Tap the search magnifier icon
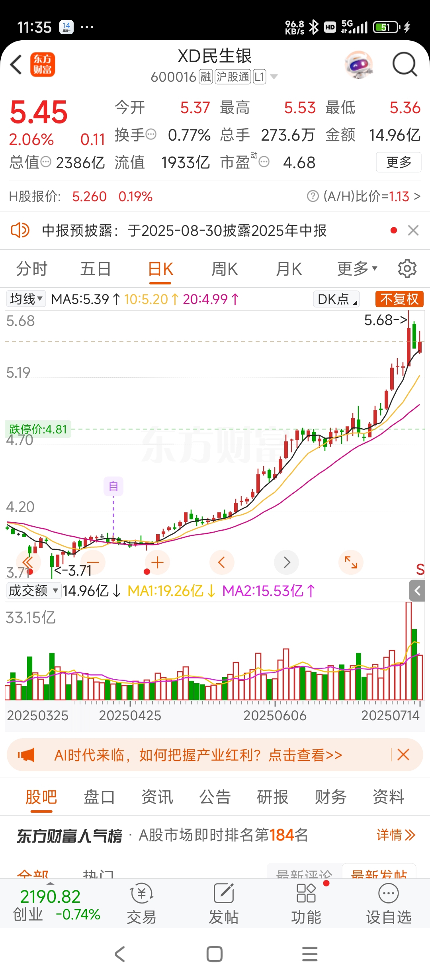The height and width of the screenshot is (980, 430). (x=405, y=65)
